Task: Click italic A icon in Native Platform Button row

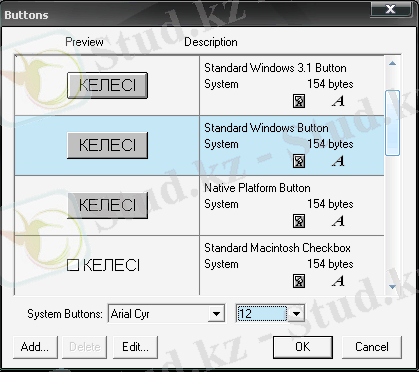Action: (x=338, y=221)
